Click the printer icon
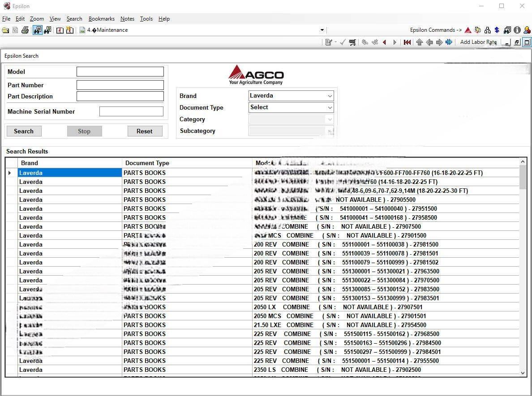The height and width of the screenshot is (396, 532). click(25, 30)
